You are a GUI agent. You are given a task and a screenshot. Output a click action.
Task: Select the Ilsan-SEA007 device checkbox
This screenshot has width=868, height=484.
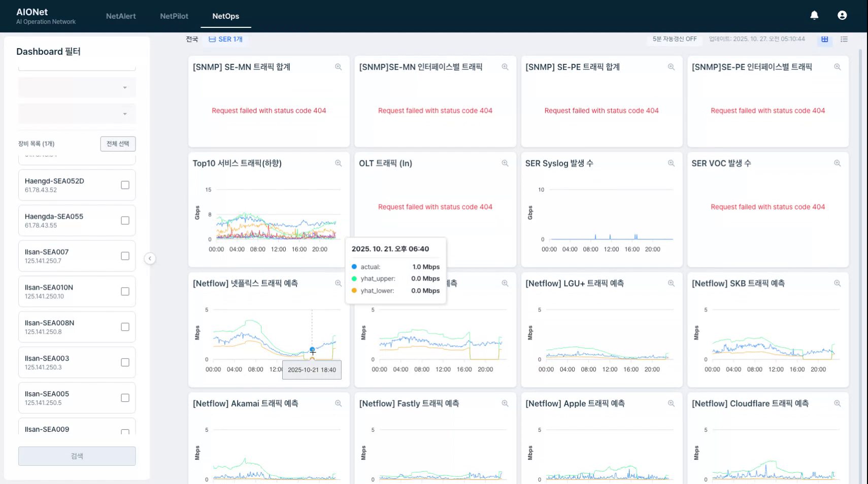pyautogui.click(x=125, y=256)
